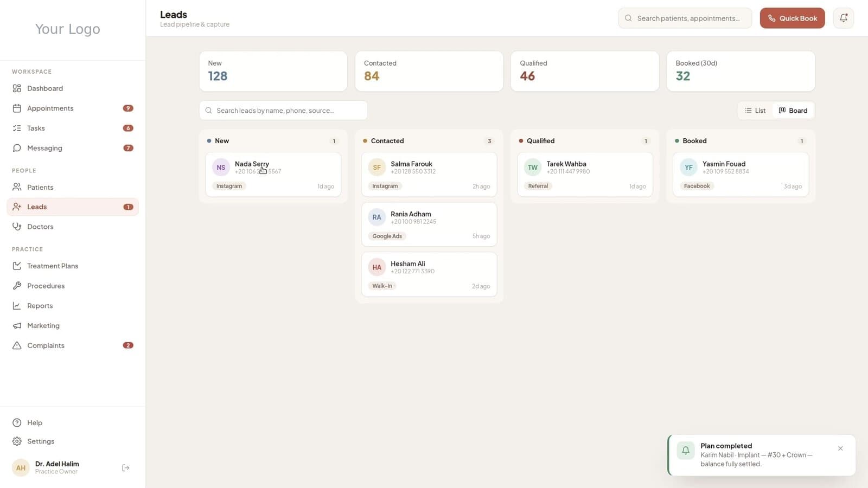Dismiss the Plan completed notification

pyautogui.click(x=840, y=448)
